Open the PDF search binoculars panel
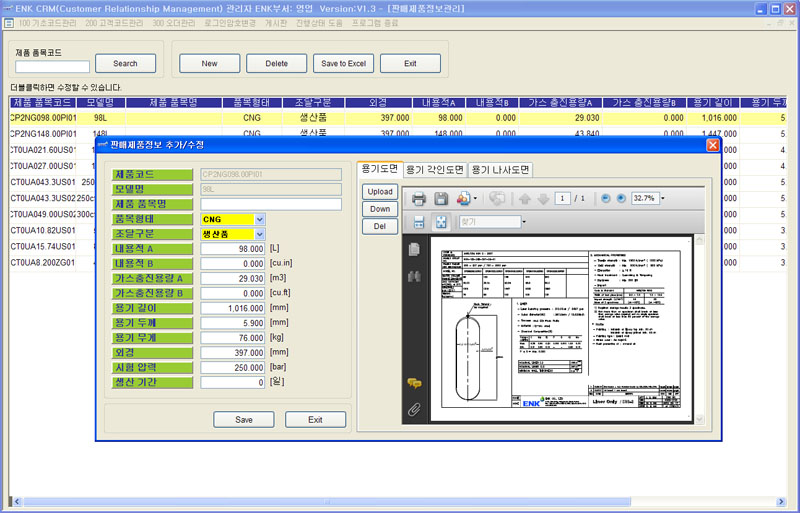The width and height of the screenshot is (800, 513). 414,276
